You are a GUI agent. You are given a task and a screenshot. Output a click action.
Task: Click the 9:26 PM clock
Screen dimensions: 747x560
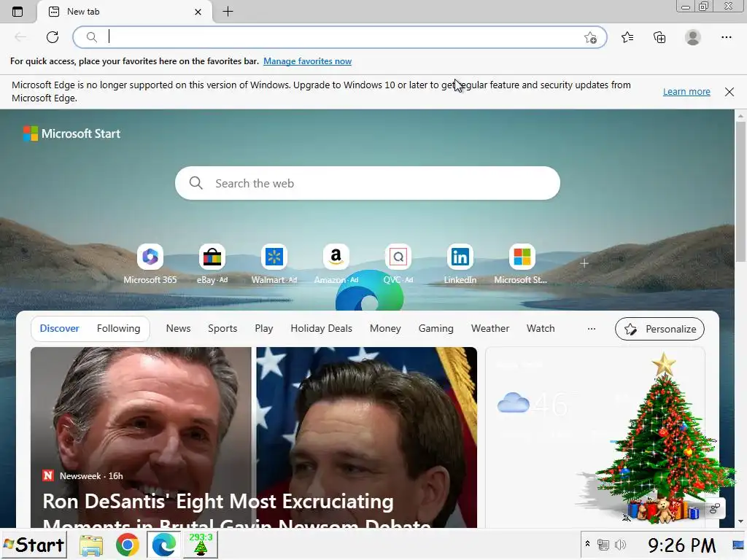(682, 545)
